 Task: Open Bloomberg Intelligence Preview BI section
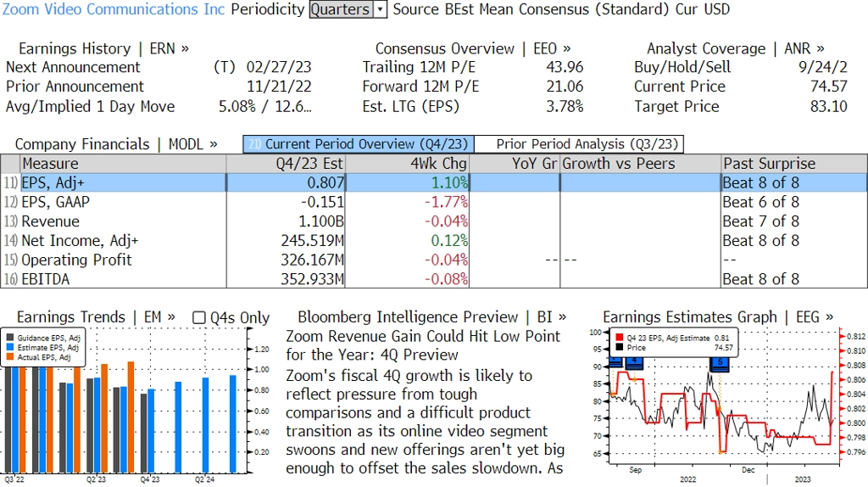pyautogui.click(x=431, y=317)
